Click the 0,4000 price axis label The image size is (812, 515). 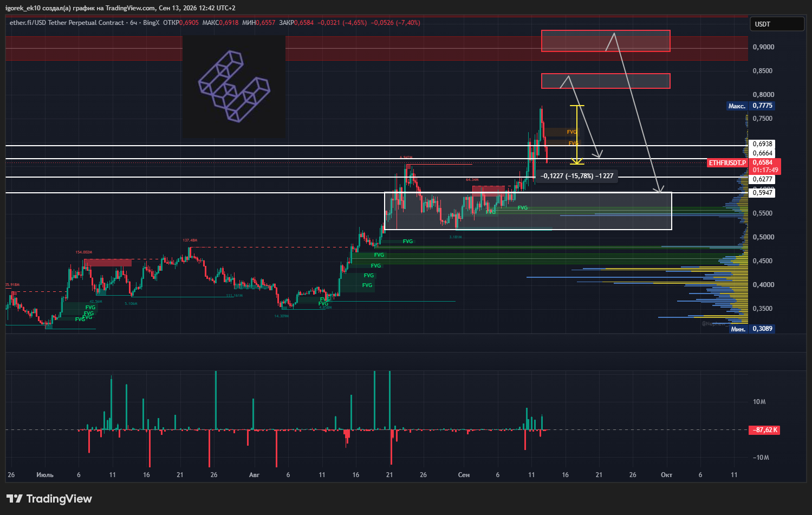click(763, 285)
